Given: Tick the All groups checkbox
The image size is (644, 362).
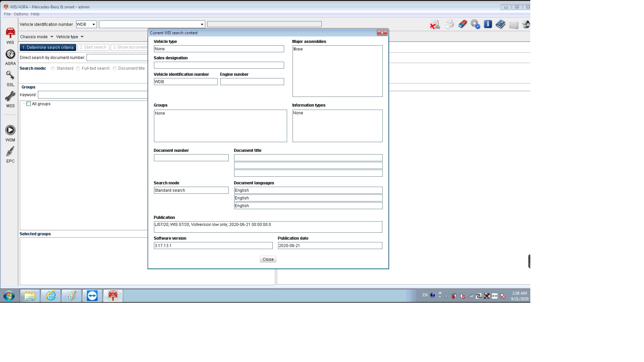Looking at the screenshot, I should coord(29,104).
